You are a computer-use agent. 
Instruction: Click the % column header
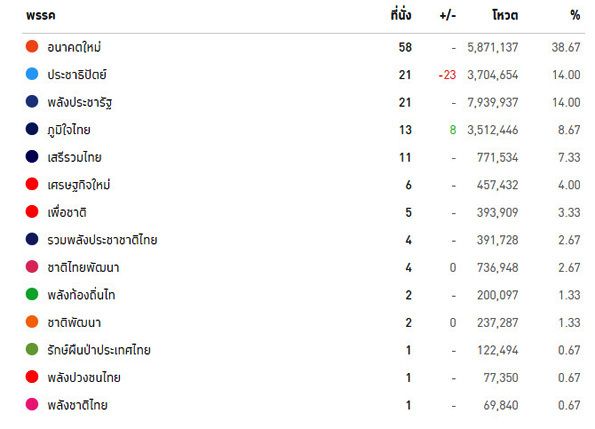(575, 15)
